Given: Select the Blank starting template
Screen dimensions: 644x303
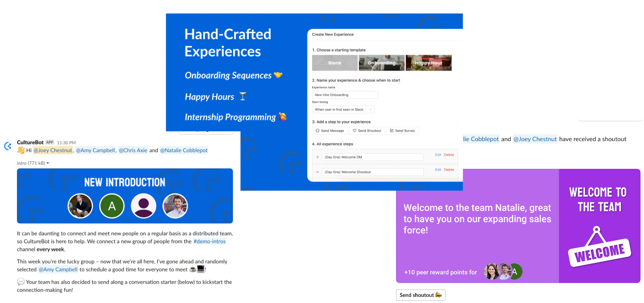Looking at the screenshot, I should pyautogui.click(x=335, y=63).
